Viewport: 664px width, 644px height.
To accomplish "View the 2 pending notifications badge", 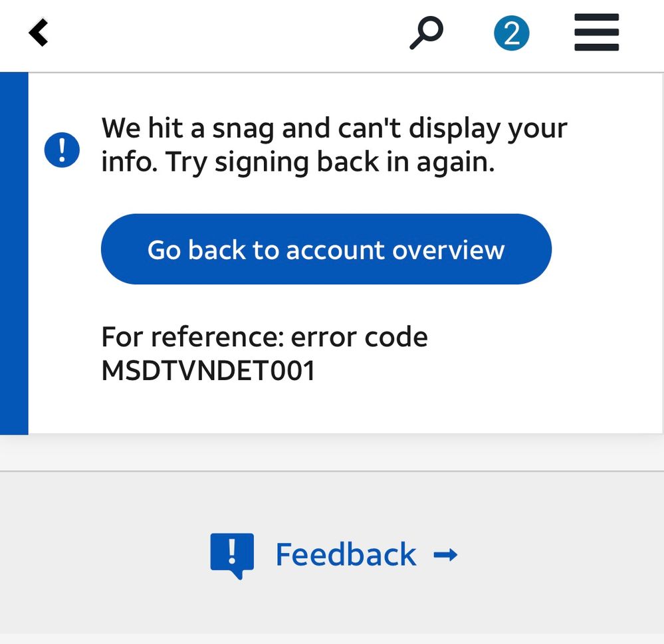I will pos(511,33).
